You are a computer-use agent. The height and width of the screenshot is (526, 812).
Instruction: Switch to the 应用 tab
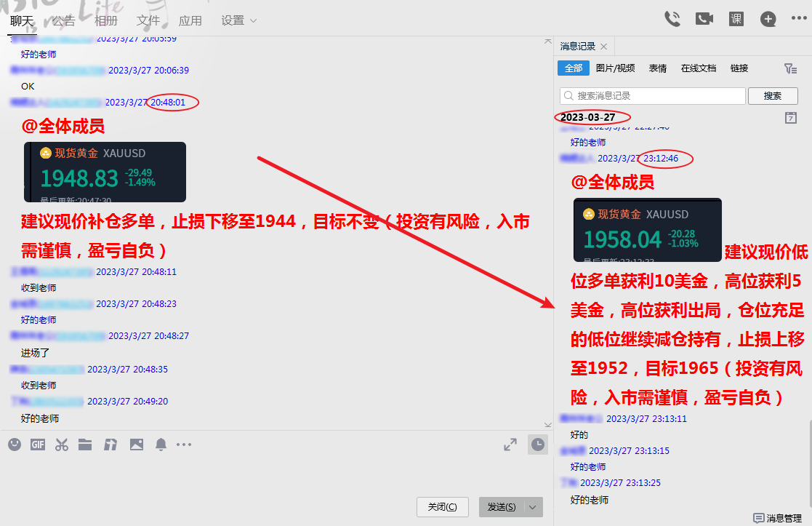click(x=190, y=20)
